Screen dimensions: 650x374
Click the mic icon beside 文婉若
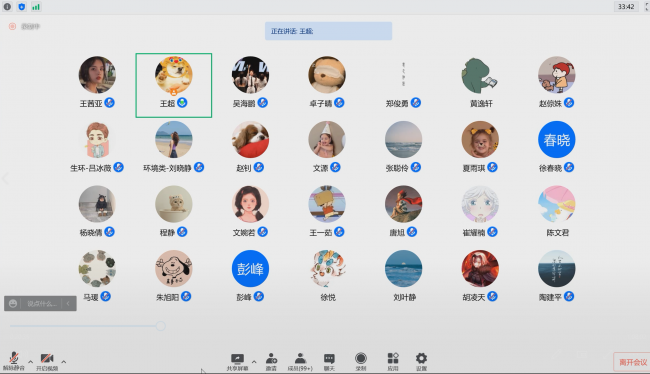pyautogui.click(x=262, y=232)
